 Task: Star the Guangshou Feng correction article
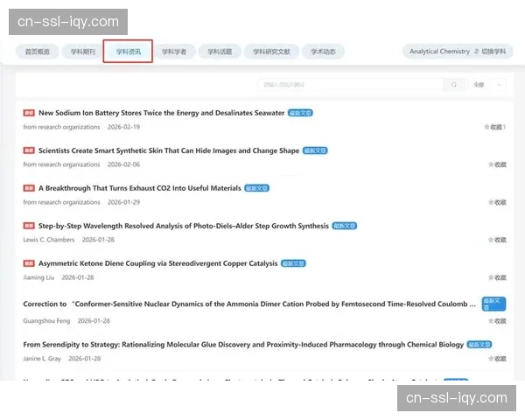click(x=496, y=321)
